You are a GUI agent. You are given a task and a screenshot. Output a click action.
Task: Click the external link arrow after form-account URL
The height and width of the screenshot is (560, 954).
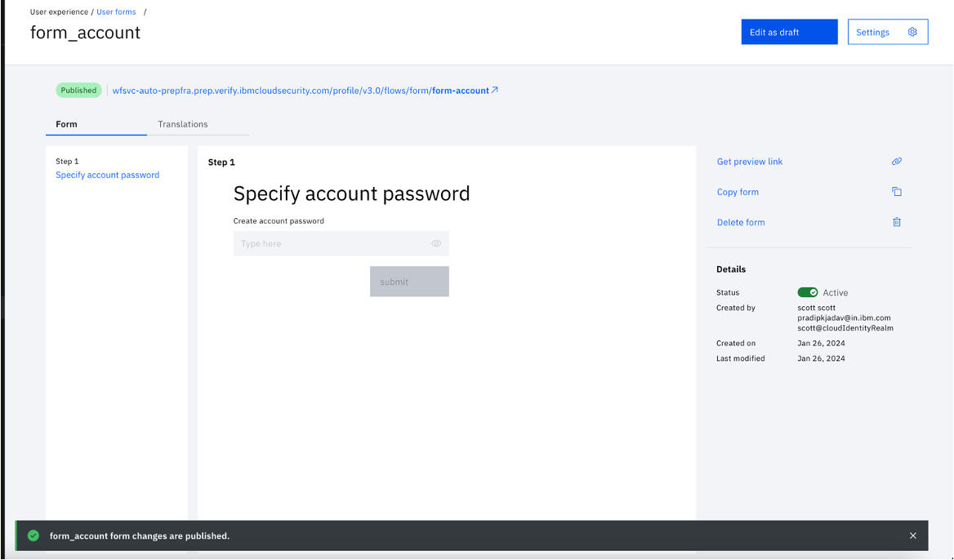(495, 90)
